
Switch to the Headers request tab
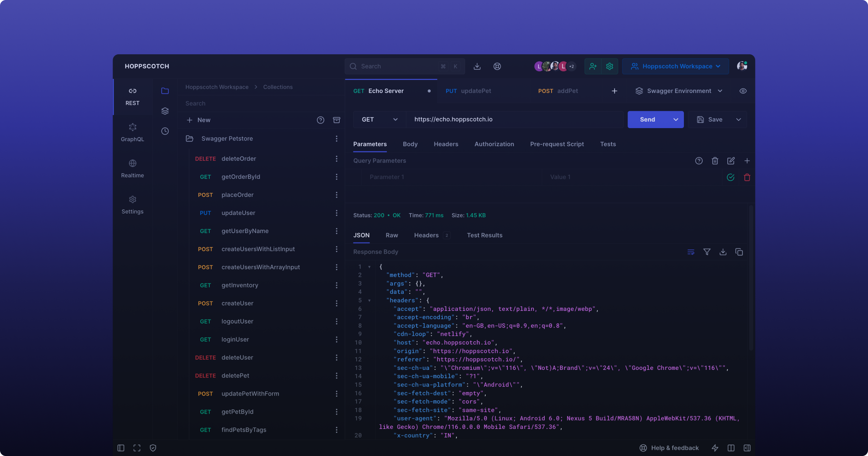(x=446, y=144)
